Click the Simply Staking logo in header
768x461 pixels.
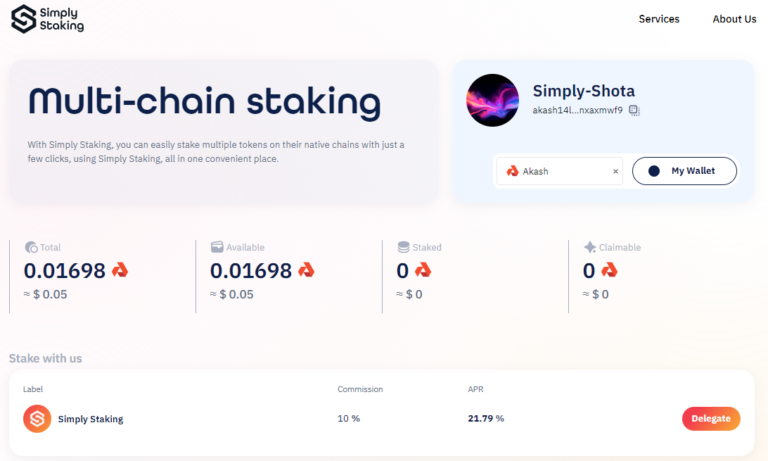pyautogui.click(x=48, y=19)
